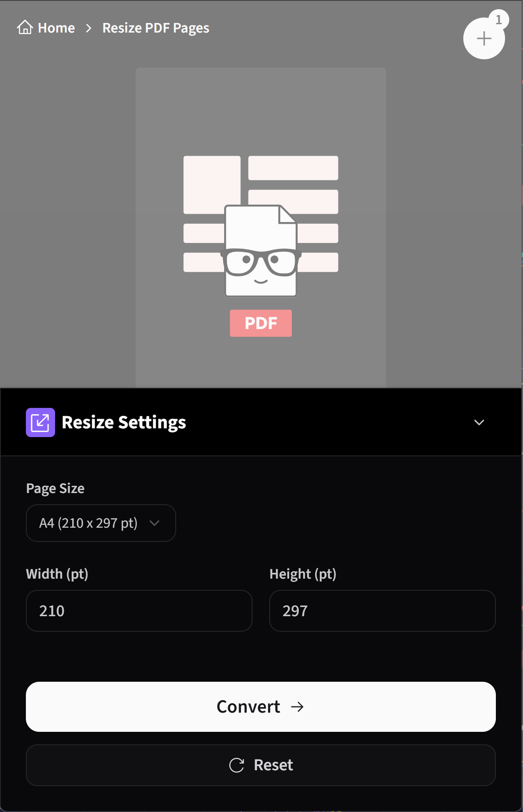Click the refresh icon inside the Reset button
The image size is (523, 812).
(237, 765)
